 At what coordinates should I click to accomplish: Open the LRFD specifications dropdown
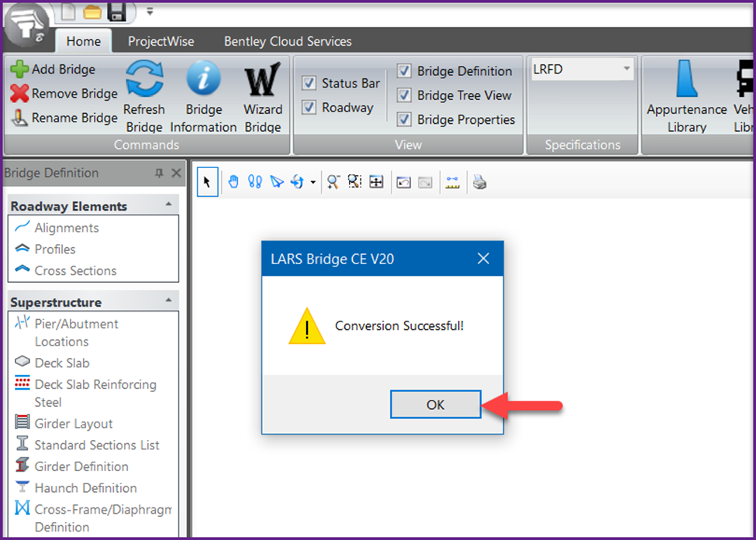(x=582, y=69)
